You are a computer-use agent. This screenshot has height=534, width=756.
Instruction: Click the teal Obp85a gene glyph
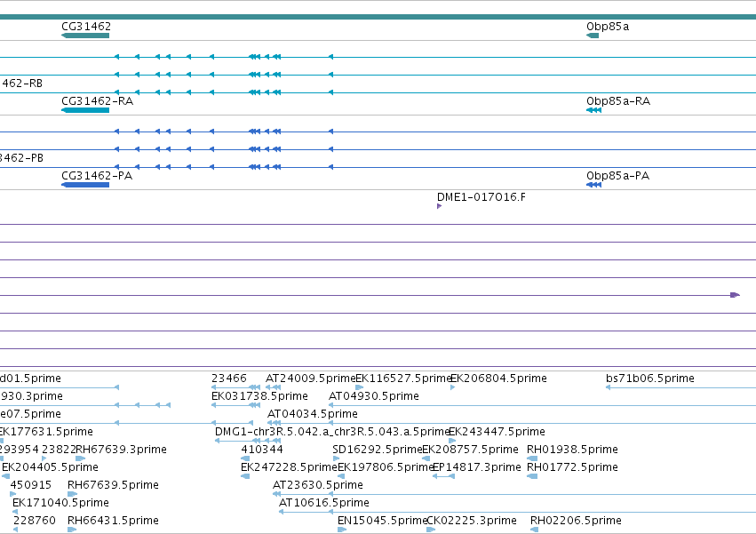[x=593, y=36]
